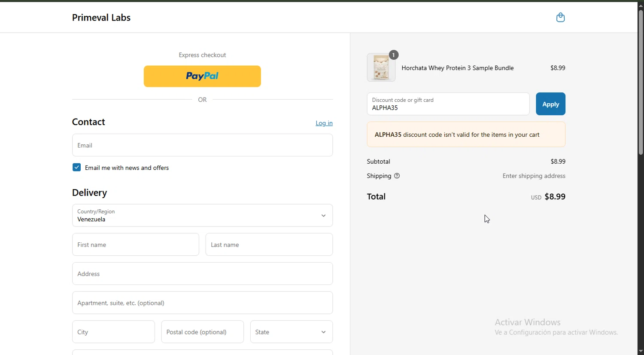Open Horchata Whey Protein product thumbnail
Viewport: 644px width, 355px height.
381,67
